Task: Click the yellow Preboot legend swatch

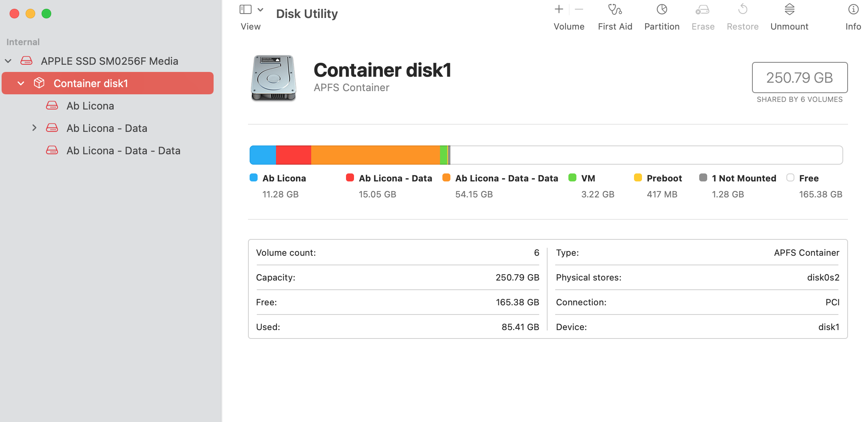Action: click(638, 177)
